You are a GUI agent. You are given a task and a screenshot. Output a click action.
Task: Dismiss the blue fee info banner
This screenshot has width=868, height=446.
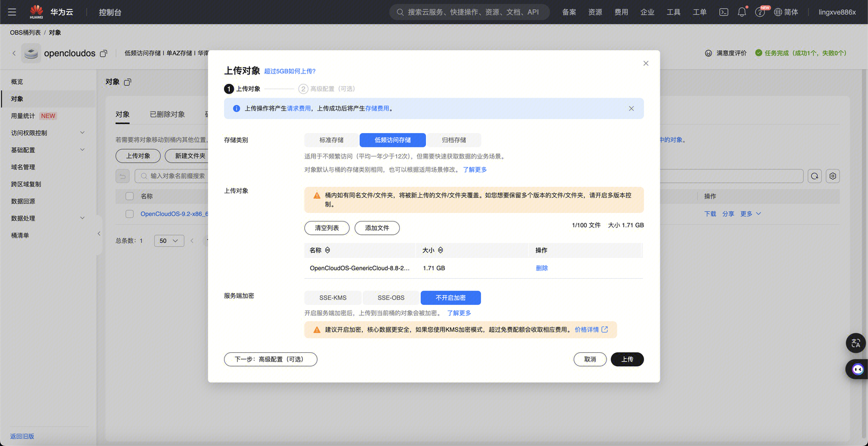[x=631, y=108]
